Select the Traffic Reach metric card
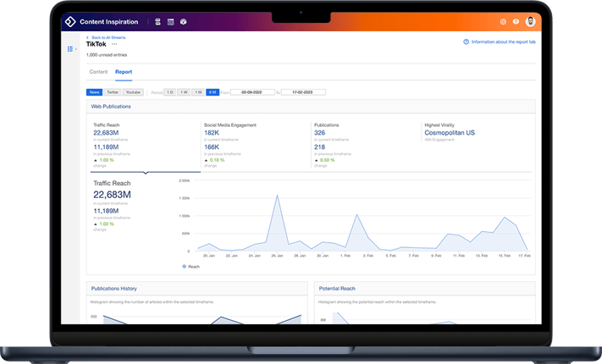 coord(145,145)
